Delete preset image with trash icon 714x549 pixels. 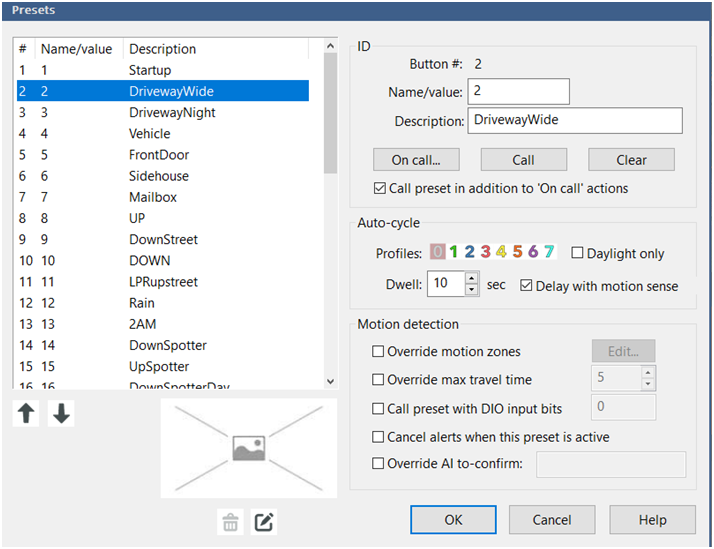coord(230,522)
